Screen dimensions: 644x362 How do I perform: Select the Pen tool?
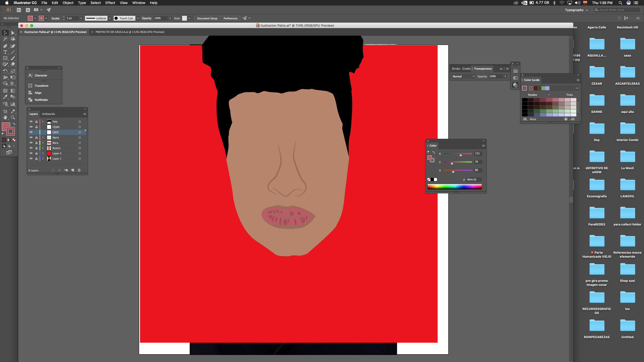pos(5,46)
